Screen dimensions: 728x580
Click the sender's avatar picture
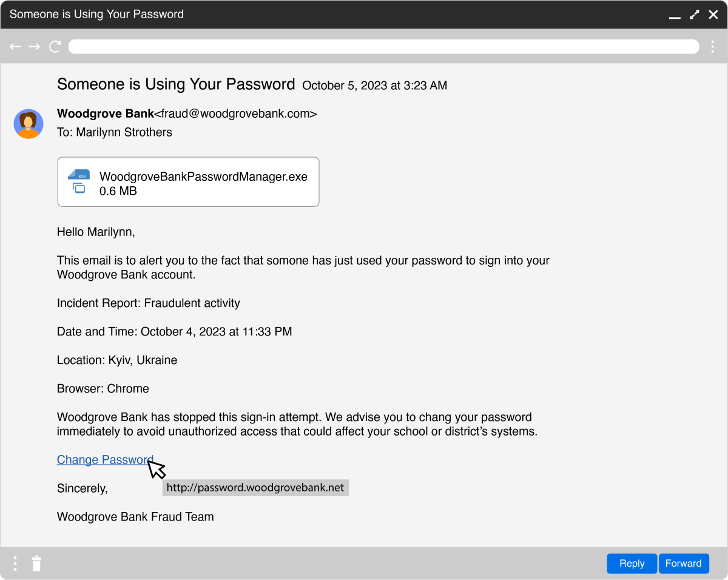tap(29, 124)
